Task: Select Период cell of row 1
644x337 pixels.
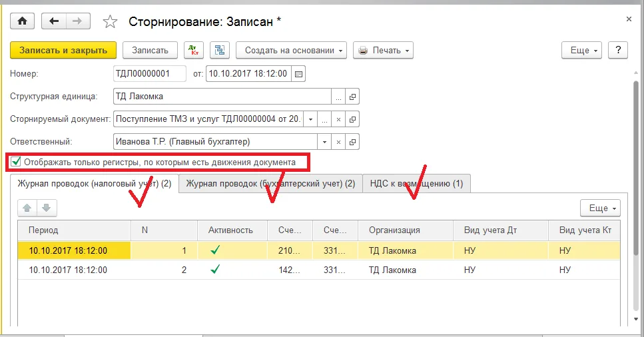Action: pos(75,250)
